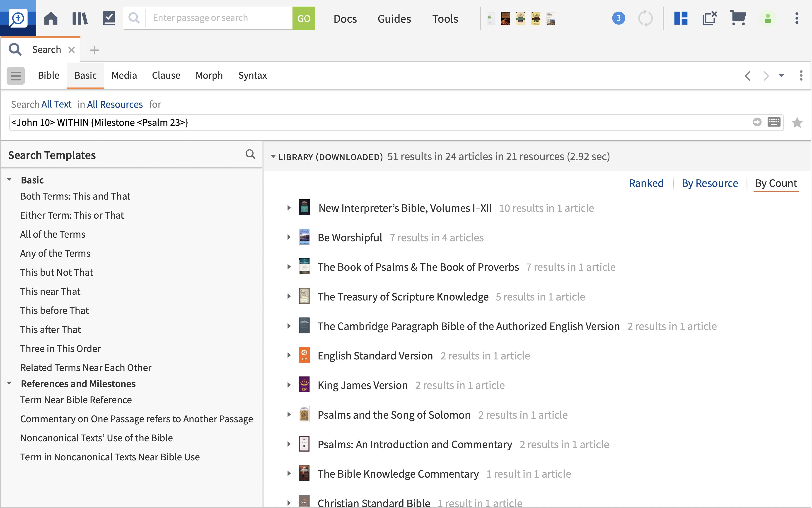This screenshot has height=508, width=812.
Task: Open the on-screen keyboard icon
Action: [774, 122]
